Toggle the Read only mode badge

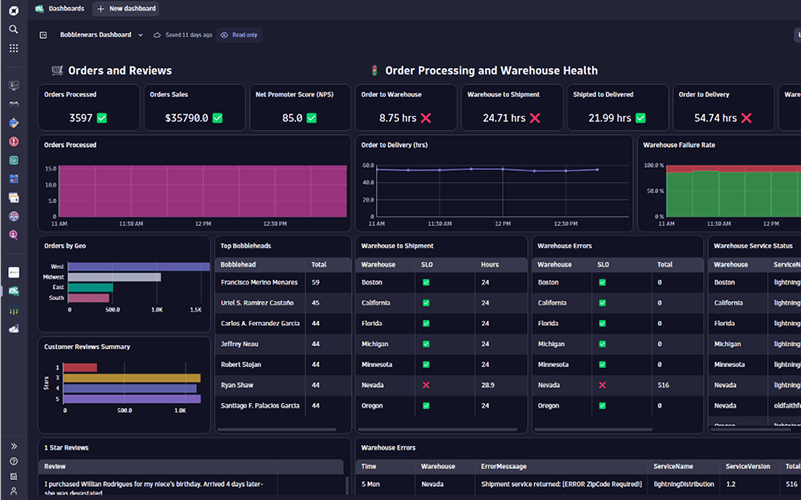pos(239,35)
